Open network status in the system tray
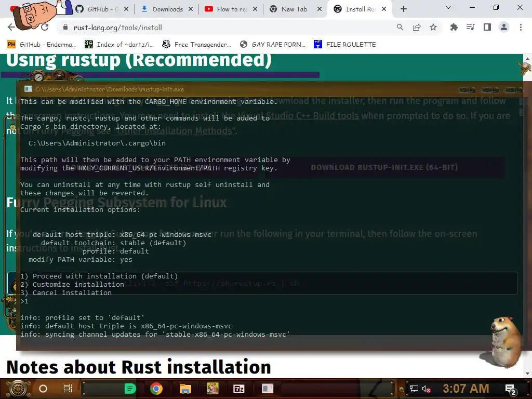 (x=414, y=389)
